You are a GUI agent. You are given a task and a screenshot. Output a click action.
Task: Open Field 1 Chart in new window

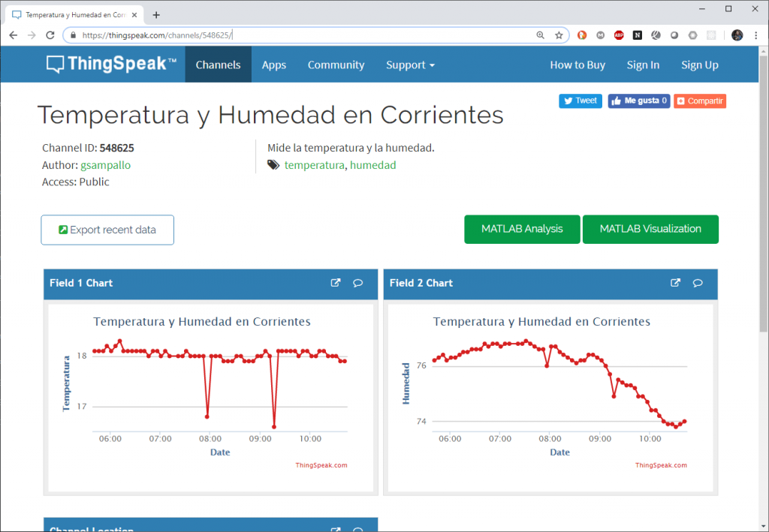[335, 283]
